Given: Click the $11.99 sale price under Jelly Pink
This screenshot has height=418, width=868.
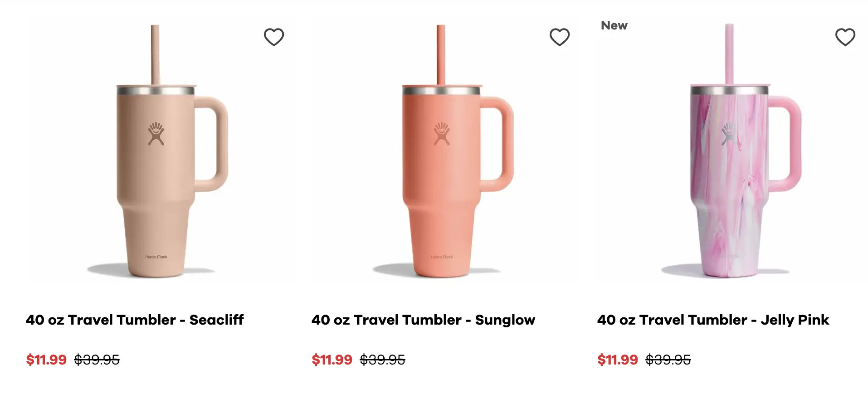Looking at the screenshot, I should click(618, 360).
